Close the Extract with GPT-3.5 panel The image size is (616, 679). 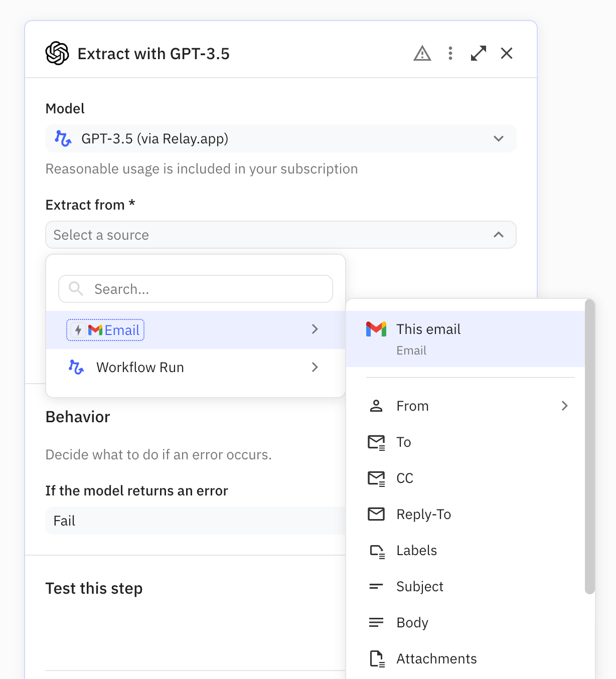(507, 53)
